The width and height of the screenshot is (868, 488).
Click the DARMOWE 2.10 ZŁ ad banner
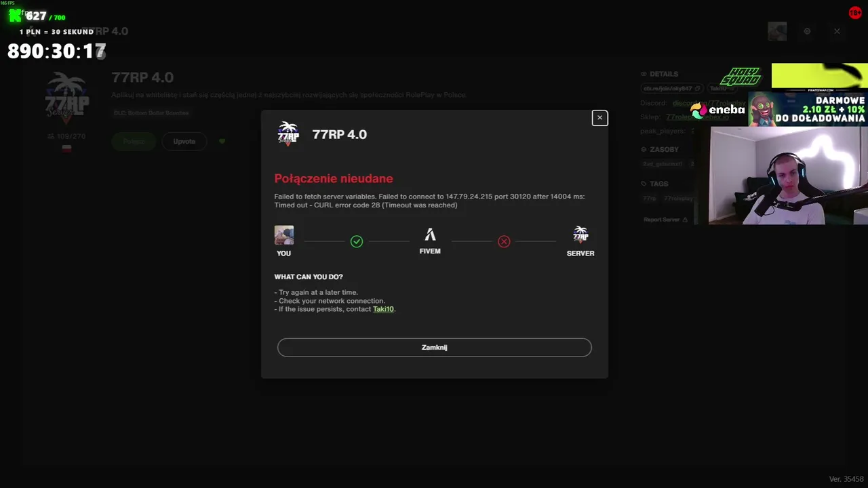click(808, 109)
